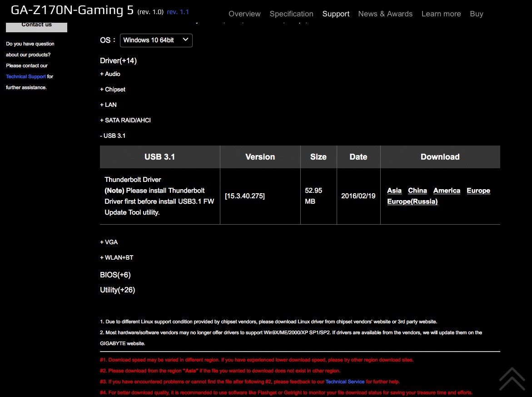Viewport: 532px width, 397px height.
Task: Click the Date column header
Action: click(x=358, y=157)
